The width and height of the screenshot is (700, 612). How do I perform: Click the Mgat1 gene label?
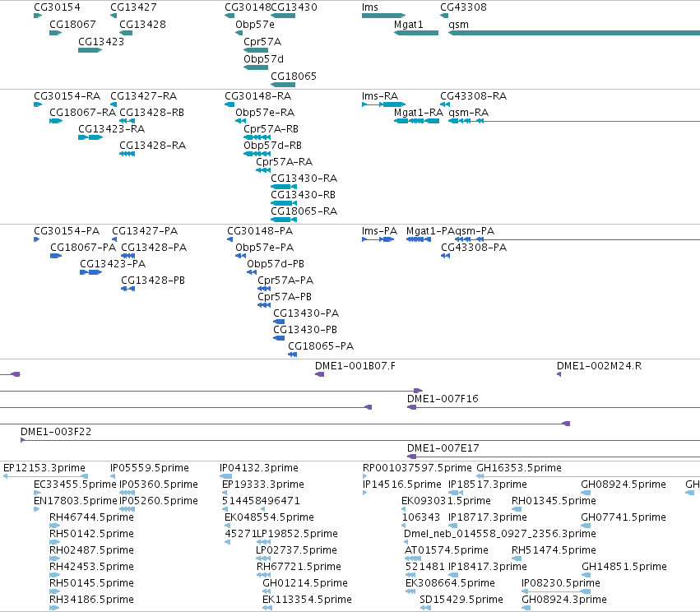coord(409,25)
